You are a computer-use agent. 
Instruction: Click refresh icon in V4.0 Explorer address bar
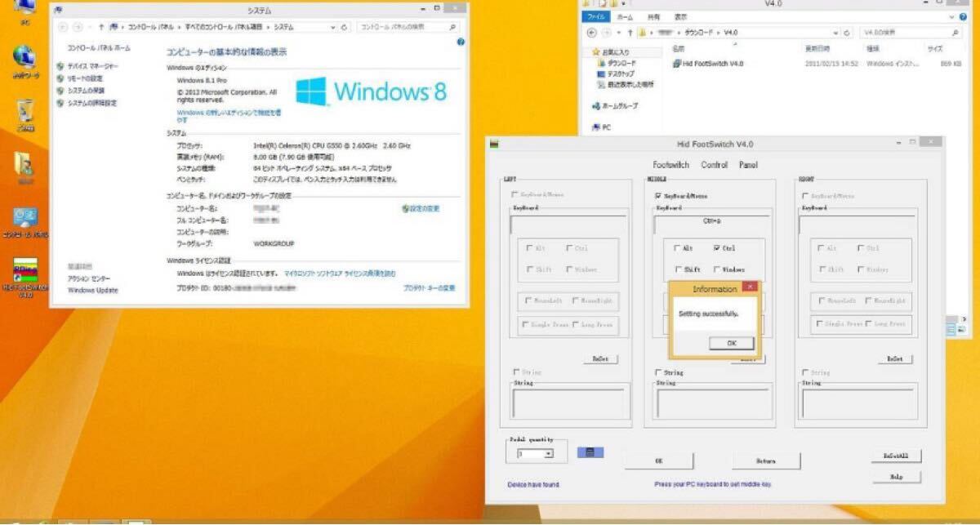848,32
